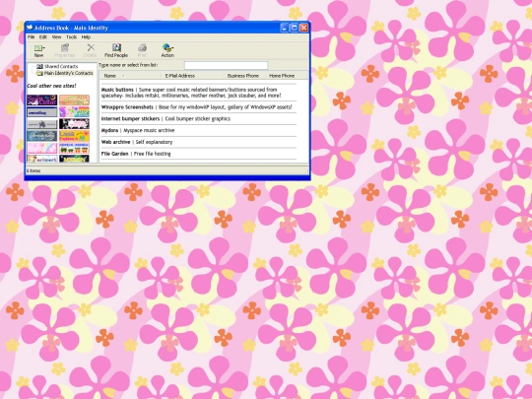Image resolution: width=532 pixels, height=399 pixels.
Task: Open the Mydora link
Action: [x=109, y=130]
